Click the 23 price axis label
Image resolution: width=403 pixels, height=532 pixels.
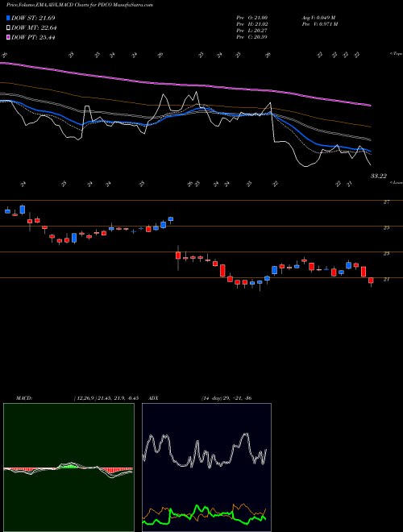point(386,253)
